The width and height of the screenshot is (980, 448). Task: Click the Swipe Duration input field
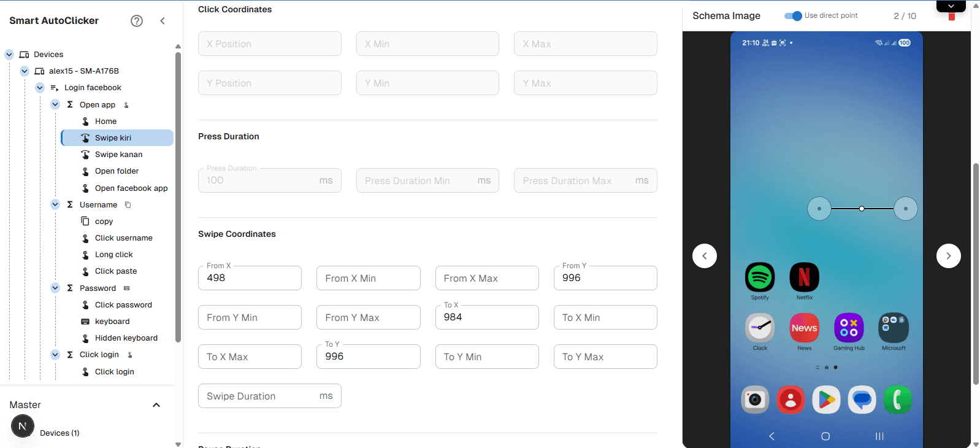pos(261,396)
